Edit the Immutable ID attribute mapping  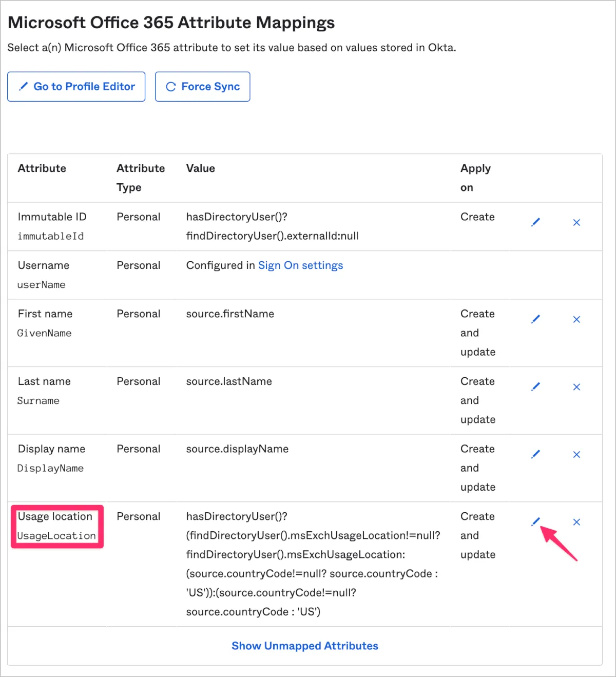535,222
